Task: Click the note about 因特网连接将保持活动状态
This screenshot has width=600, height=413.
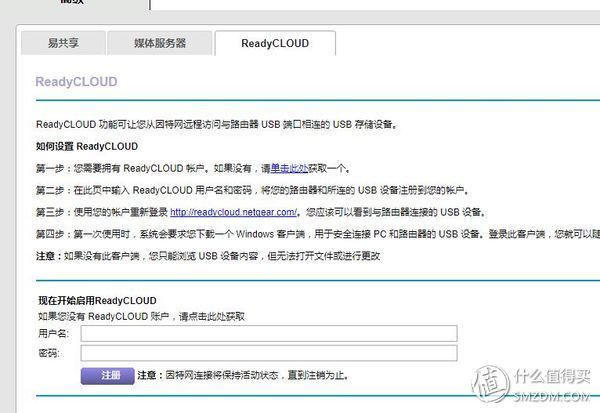Action: [243, 375]
